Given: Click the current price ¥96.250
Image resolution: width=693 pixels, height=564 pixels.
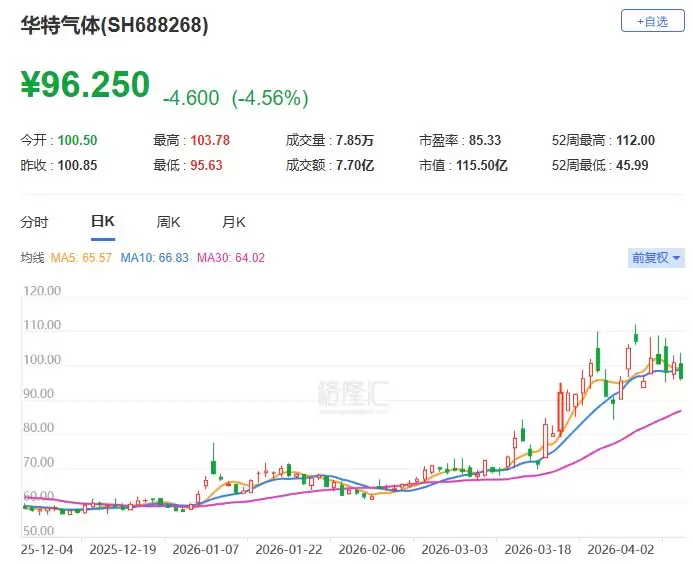Looking at the screenshot, I should pyautogui.click(x=86, y=85).
